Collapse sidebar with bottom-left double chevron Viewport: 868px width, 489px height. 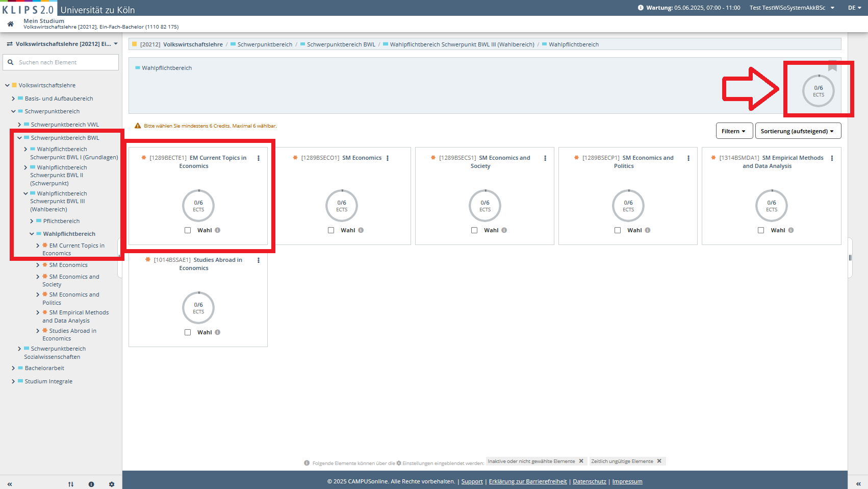click(x=10, y=484)
